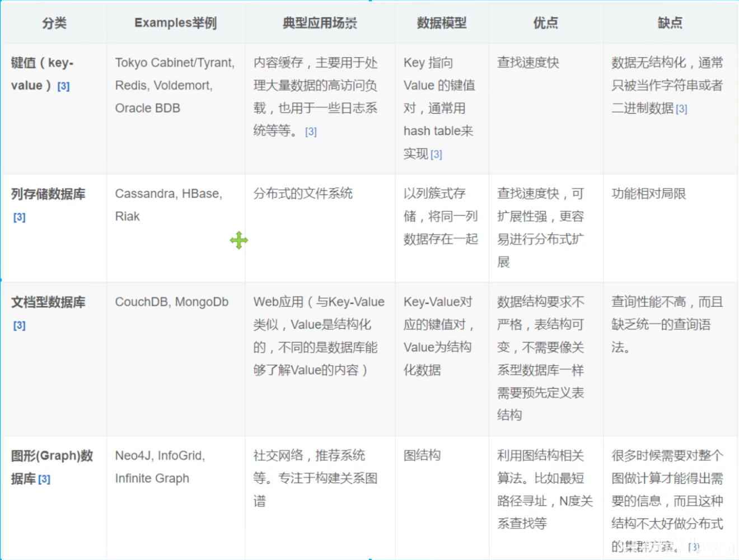The width and height of the screenshot is (739, 560).
Task: Select the Examples举例 column header
Action: pos(176,23)
